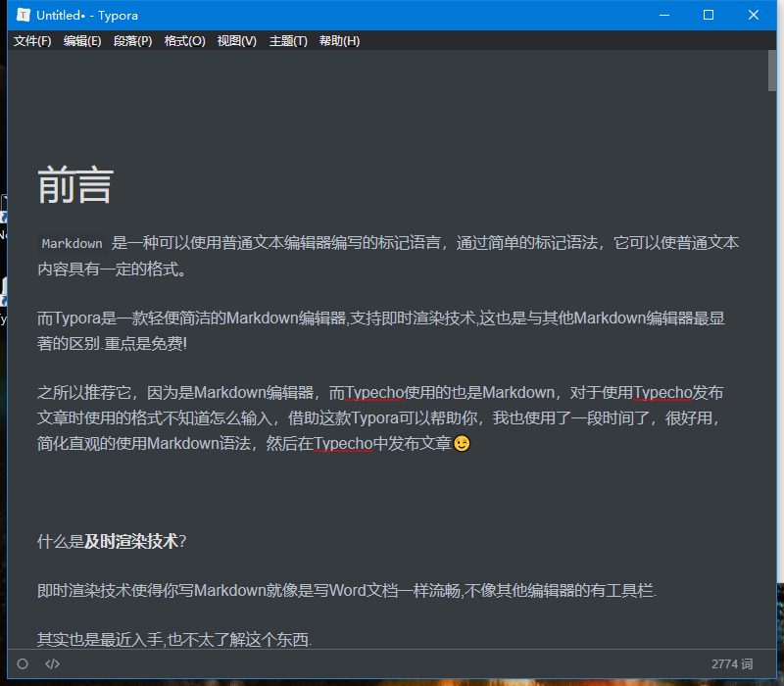
Task: Click the 前言 heading
Action: coord(75,185)
